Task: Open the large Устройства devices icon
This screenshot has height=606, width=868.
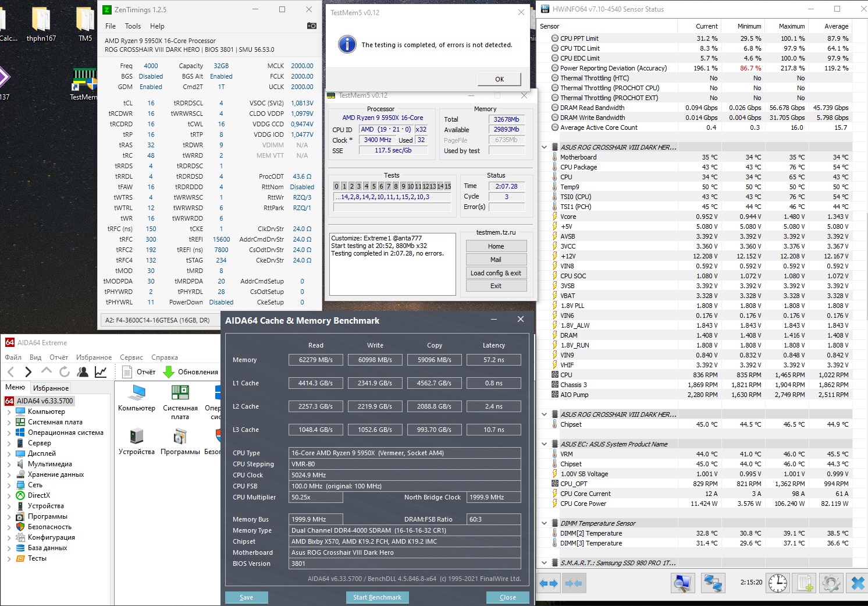Action: point(137,442)
